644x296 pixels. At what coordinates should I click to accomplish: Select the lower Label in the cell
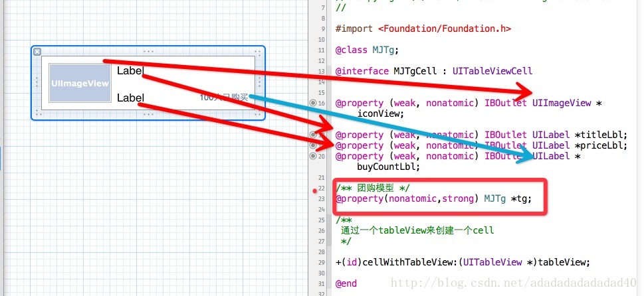(130, 98)
